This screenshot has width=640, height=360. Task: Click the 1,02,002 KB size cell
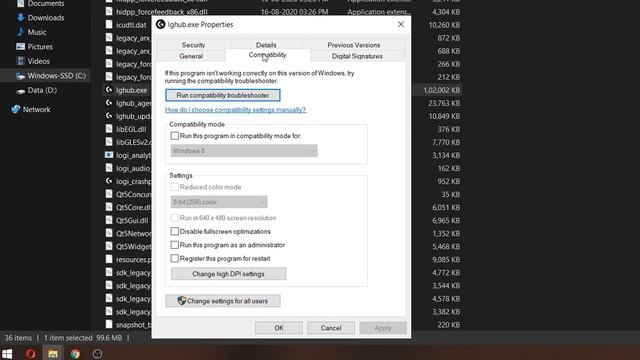[x=442, y=90]
